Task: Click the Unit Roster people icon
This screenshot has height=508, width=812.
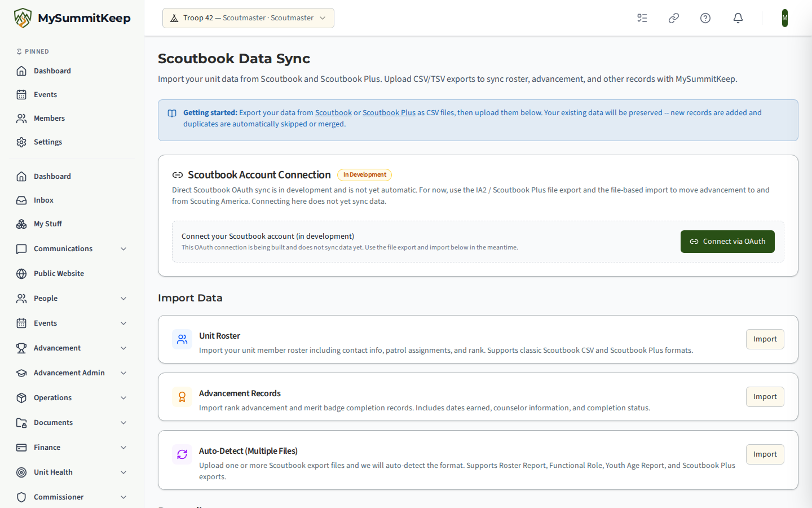Action: pyautogui.click(x=182, y=339)
